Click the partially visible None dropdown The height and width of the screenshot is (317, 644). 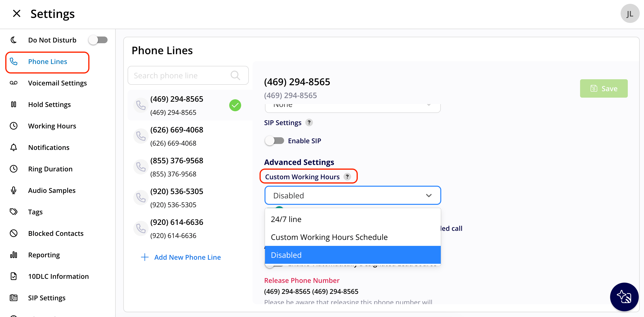(353, 108)
